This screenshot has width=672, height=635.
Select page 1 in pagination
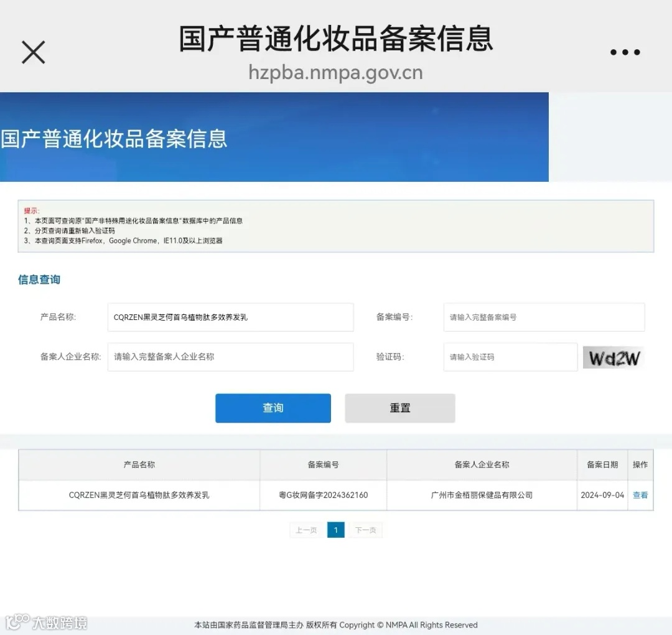(x=335, y=530)
